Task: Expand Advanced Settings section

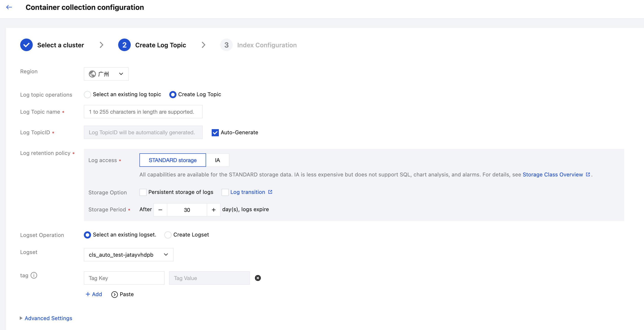Action: [48, 318]
